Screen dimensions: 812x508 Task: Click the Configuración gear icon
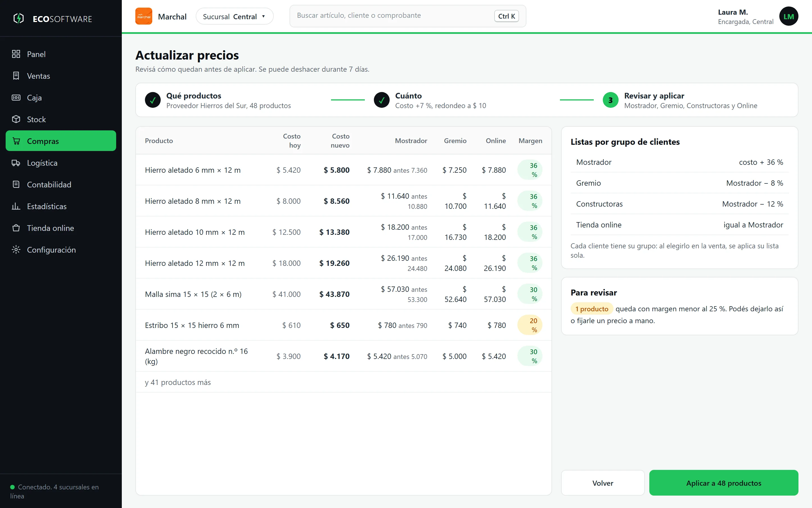click(x=16, y=250)
